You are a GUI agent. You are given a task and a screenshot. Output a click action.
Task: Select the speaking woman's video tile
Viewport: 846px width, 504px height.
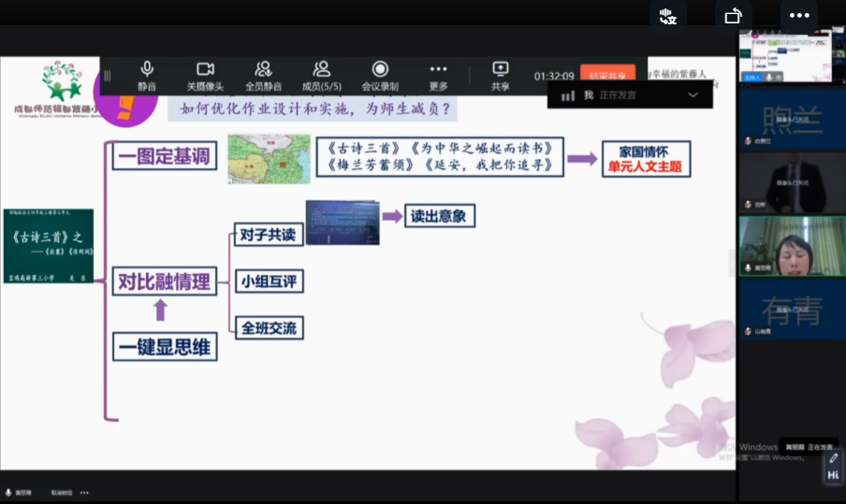tap(792, 246)
